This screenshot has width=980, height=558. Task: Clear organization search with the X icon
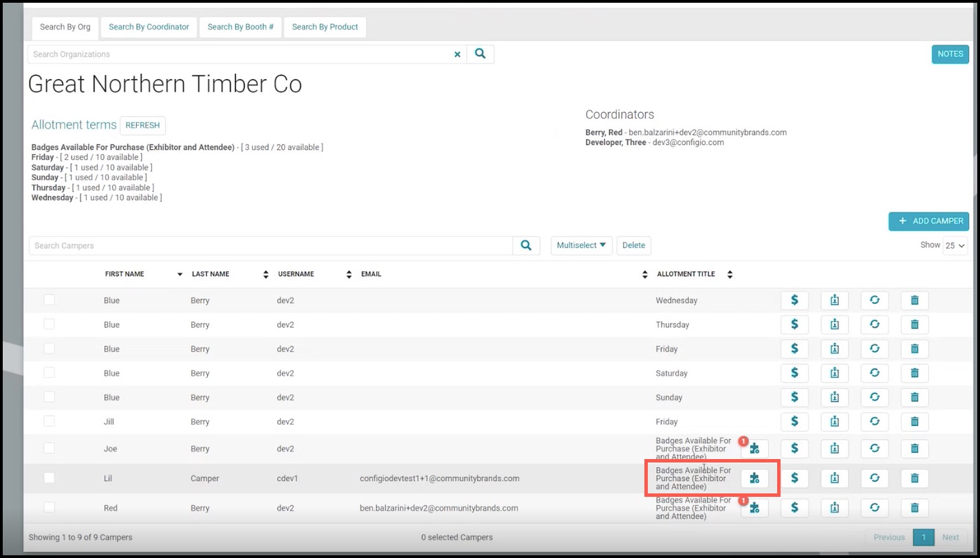[457, 54]
